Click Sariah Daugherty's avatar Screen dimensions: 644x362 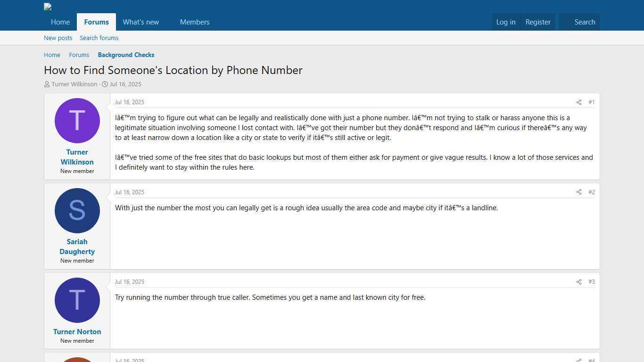coord(77,210)
